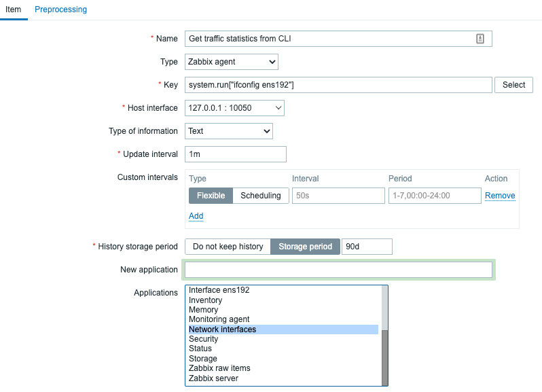The image size is (542, 392).
Task: Open the Type of information dropdown
Action: 228,131
